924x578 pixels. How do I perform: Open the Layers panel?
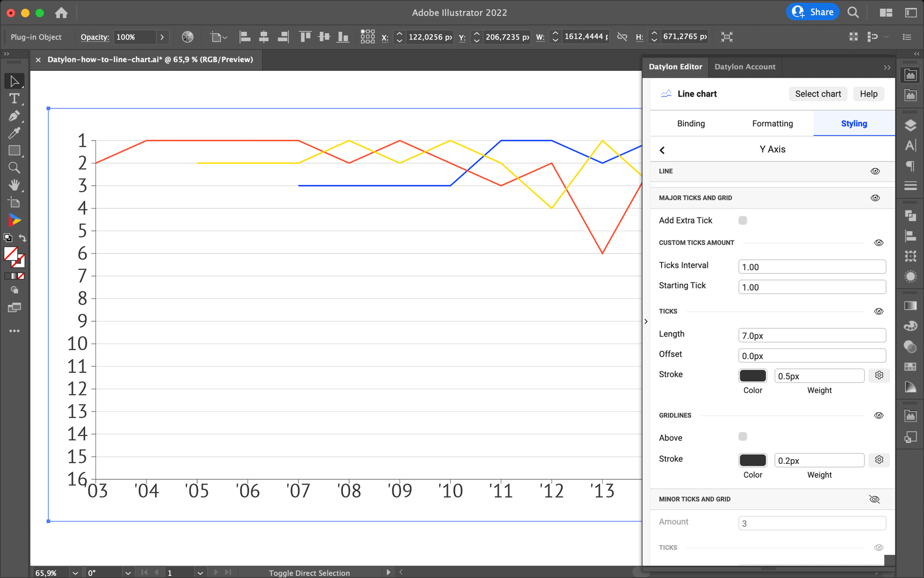coord(911,125)
